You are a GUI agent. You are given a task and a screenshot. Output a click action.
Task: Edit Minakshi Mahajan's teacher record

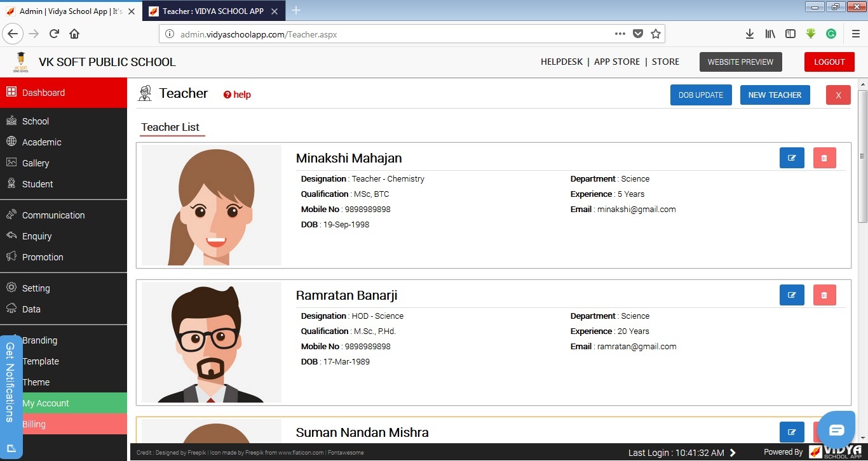pos(792,157)
